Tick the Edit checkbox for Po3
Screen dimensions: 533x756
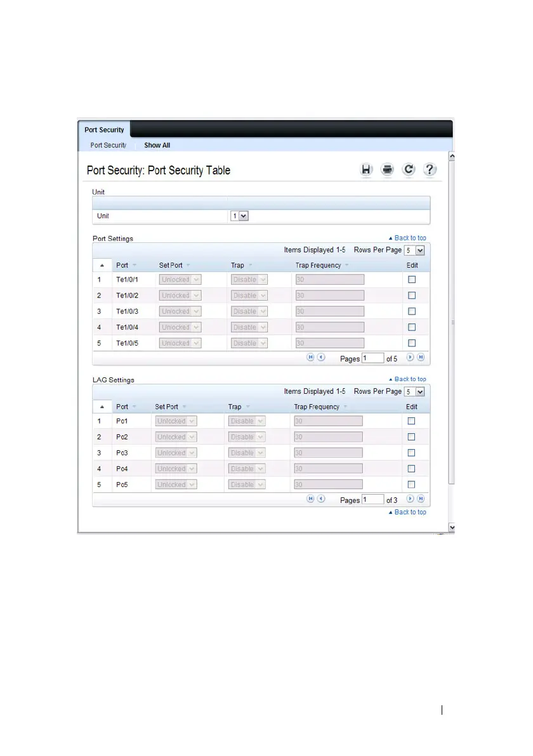pyautogui.click(x=412, y=453)
